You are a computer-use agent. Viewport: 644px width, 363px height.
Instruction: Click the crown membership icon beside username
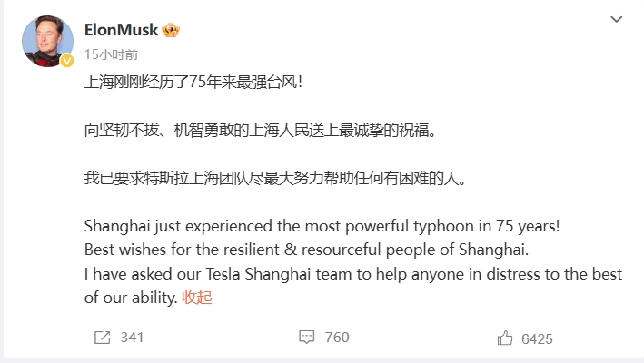click(171, 31)
